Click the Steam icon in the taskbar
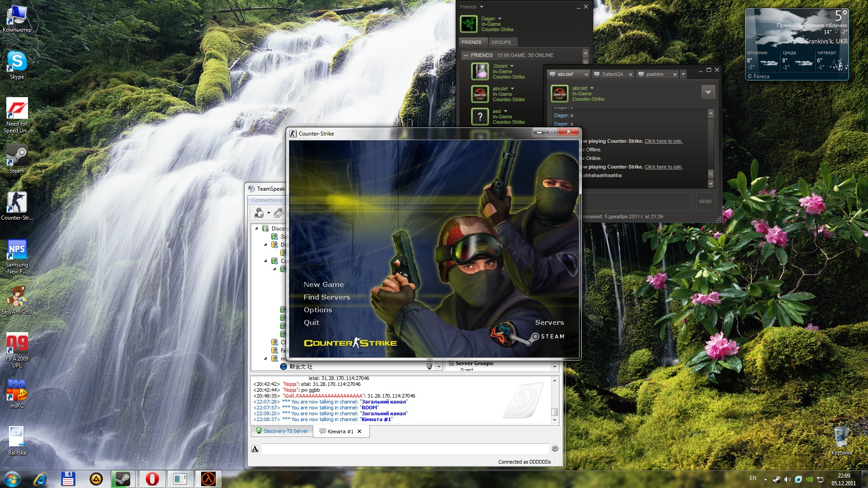This screenshot has width=868, height=488. 123,479
